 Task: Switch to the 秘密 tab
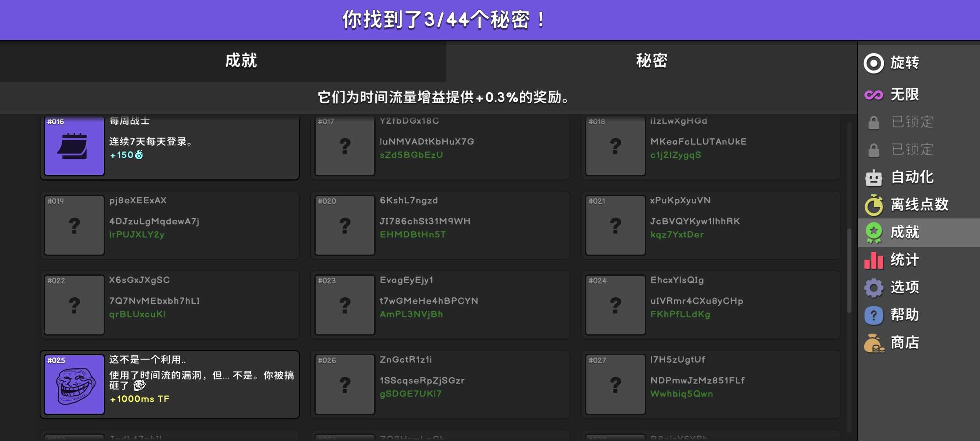[x=651, y=61]
